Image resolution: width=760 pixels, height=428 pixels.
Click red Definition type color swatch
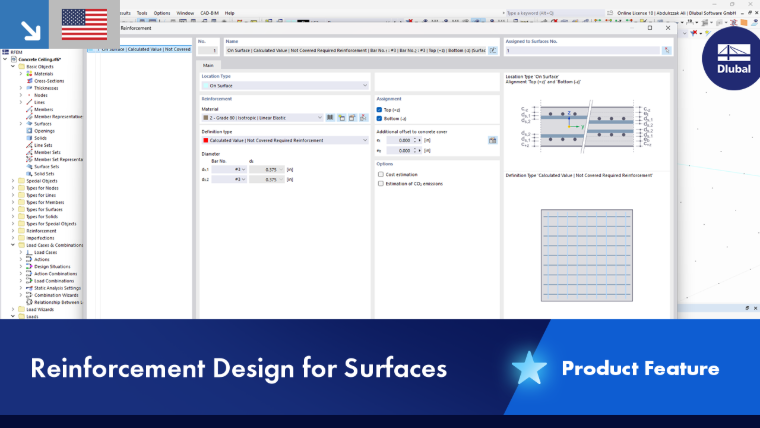206,140
